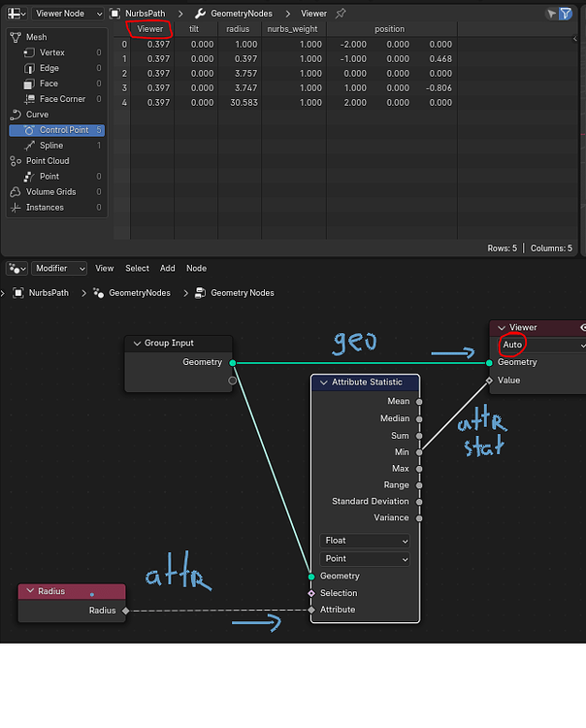Click the Radius node output socket

[x=125, y=611]
